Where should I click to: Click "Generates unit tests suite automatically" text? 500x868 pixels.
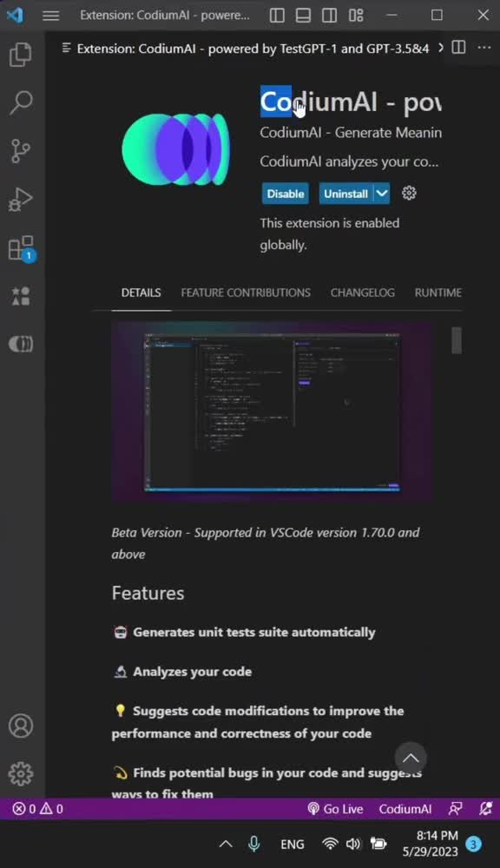pos(254,632)
